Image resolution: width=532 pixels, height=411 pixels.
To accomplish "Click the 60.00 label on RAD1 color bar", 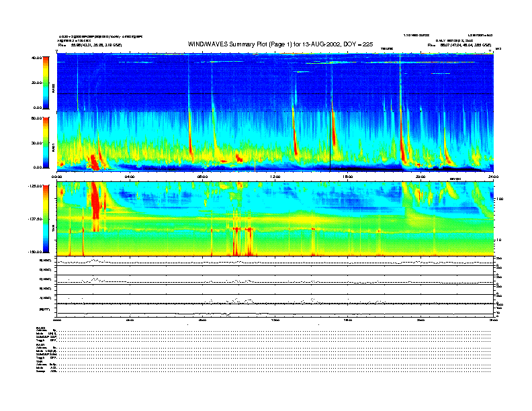I will click(36, 118).
